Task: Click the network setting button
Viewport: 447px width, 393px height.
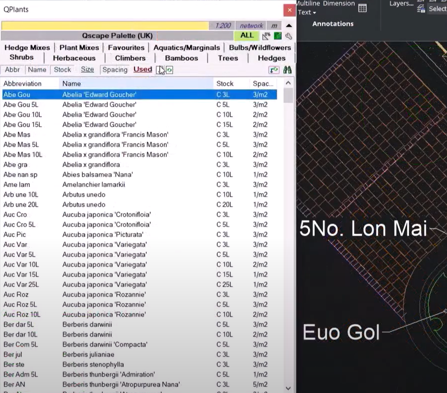Action: click(x=251, y=26)
